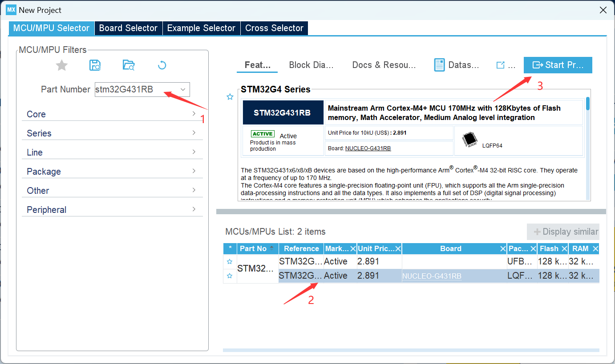
Task: Switch to MCU/MPU Selector tab
Action: 51,28
